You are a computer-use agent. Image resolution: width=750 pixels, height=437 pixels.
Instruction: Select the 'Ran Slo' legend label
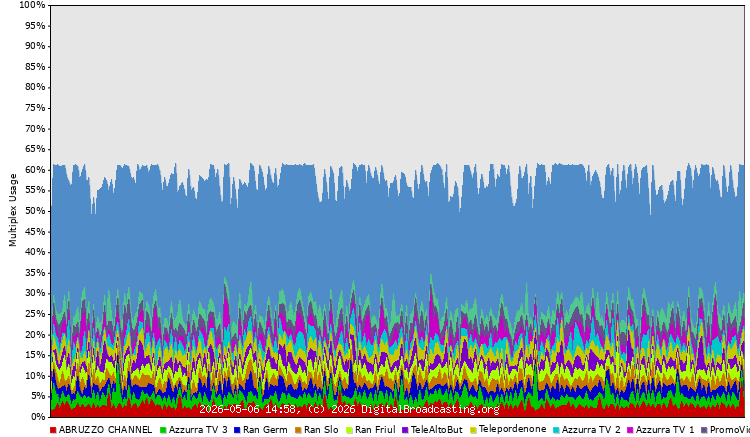(321, 430)
